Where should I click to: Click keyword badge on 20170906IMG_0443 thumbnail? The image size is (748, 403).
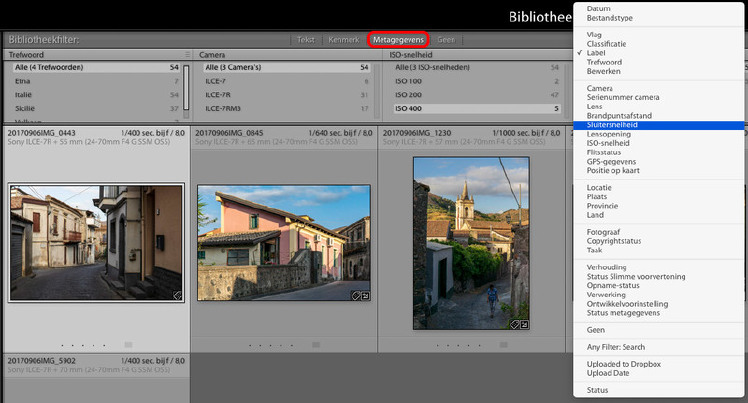pos(177,296)
